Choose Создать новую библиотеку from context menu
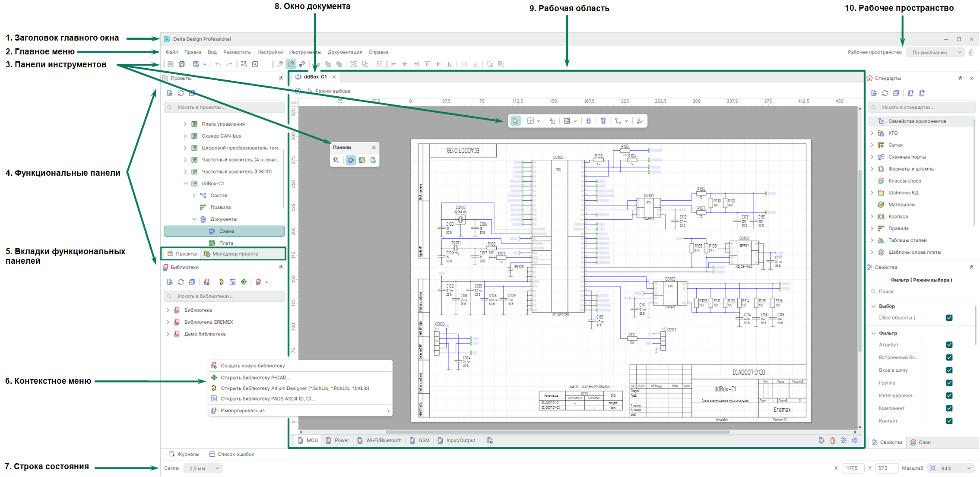 253,366
